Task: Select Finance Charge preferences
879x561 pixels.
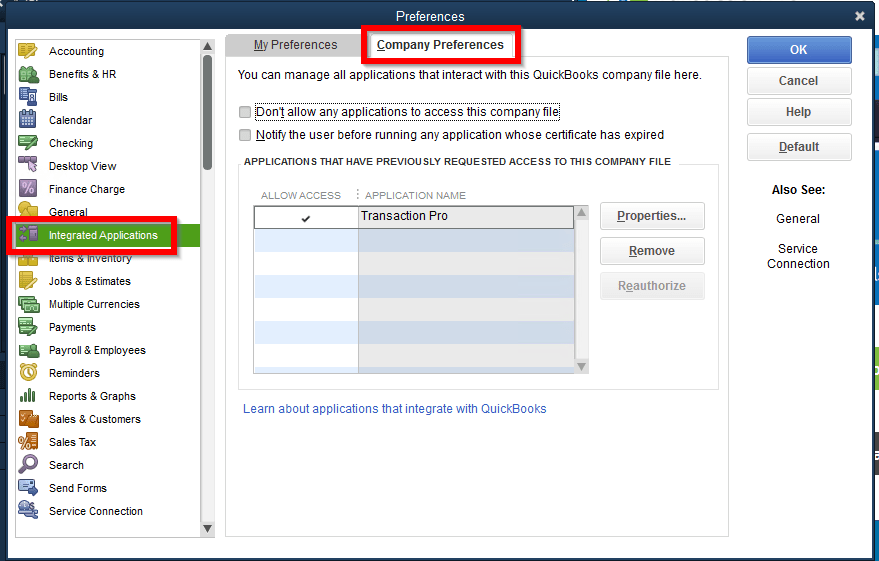Action: (87, 189)
